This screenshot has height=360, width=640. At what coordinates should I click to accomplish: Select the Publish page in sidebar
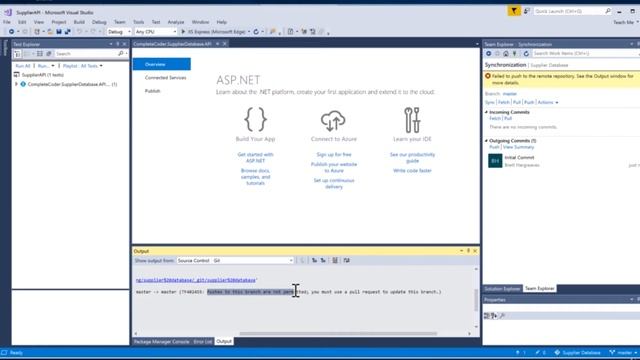pyautogui.click(x=153, y=91)
